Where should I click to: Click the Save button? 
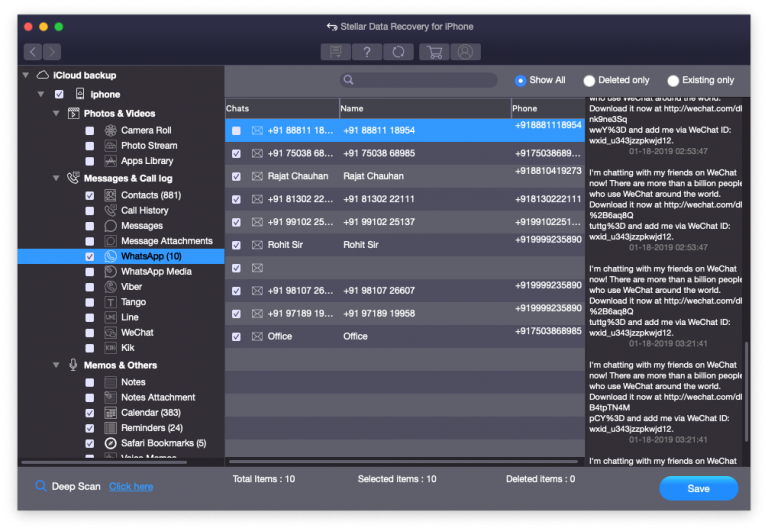pos(698,488)
